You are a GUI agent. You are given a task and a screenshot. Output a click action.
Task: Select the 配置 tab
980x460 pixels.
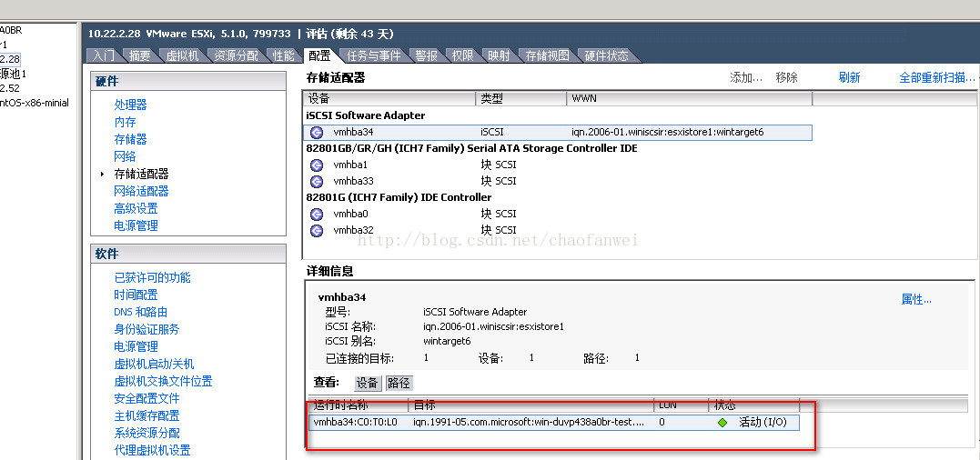click(319, 55)
